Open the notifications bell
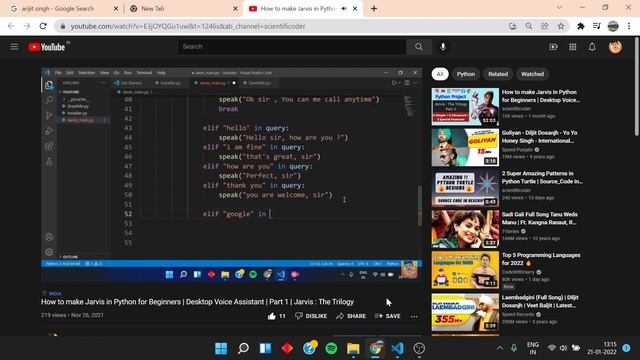640x360 pixels. pos(592,47)
